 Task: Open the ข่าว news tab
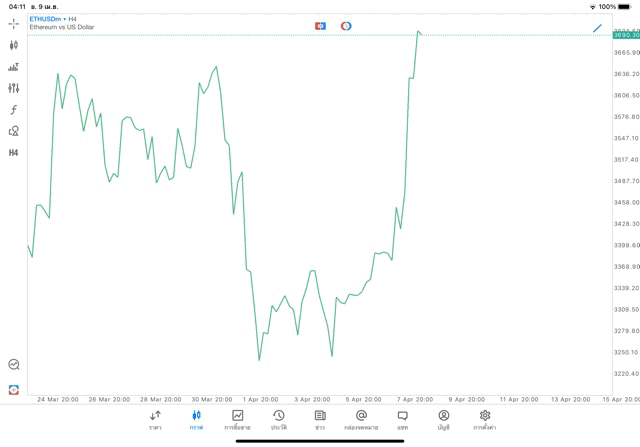pos(320,420)
